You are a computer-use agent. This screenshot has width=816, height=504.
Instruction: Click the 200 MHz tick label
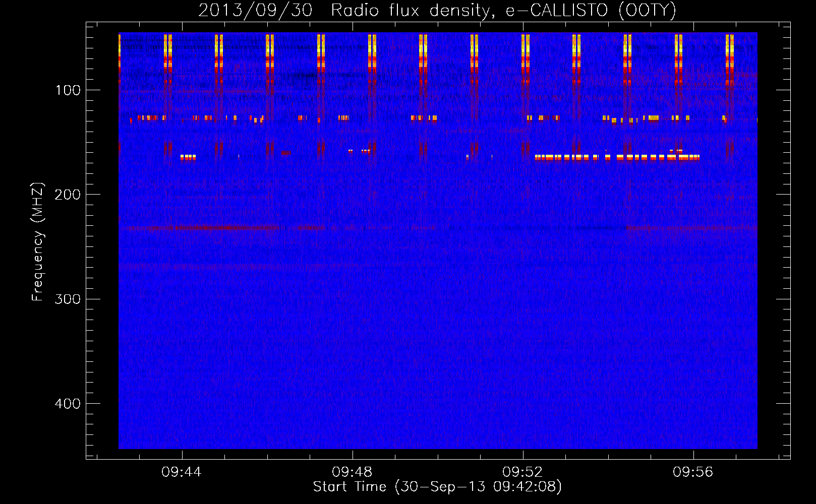click(x=68, y=195)
